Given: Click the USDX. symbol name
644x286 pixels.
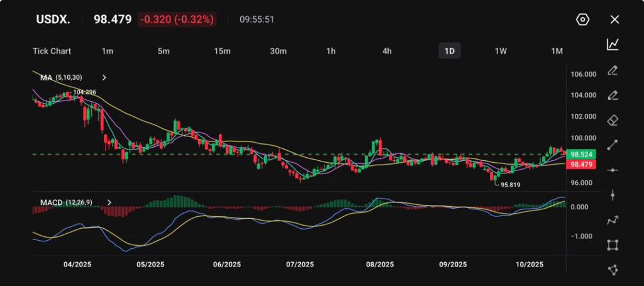Looking at the screenshot, I should [x=52, y=19].
